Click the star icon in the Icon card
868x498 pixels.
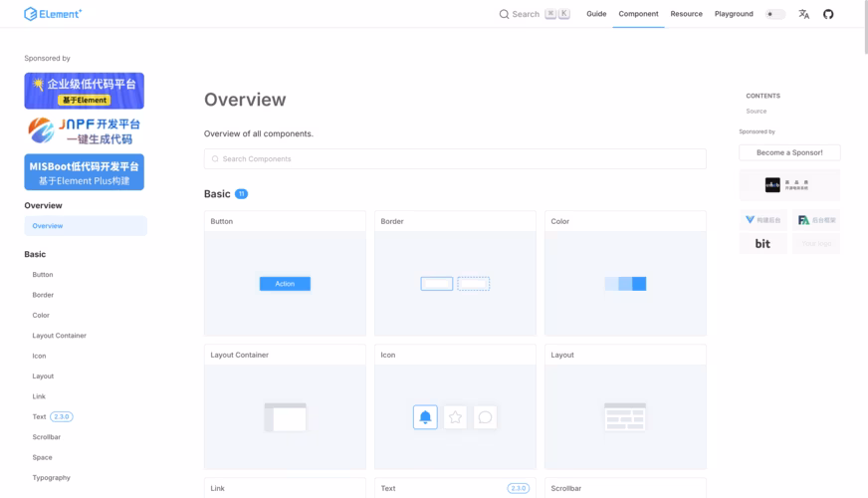tap(455, 417)
